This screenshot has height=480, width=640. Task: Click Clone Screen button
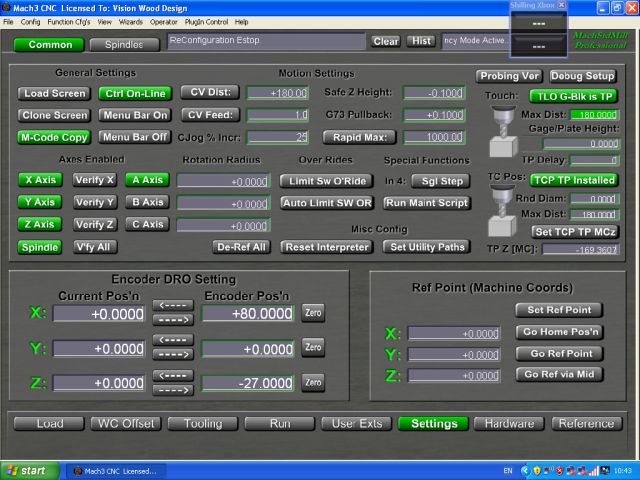[54, 115]
